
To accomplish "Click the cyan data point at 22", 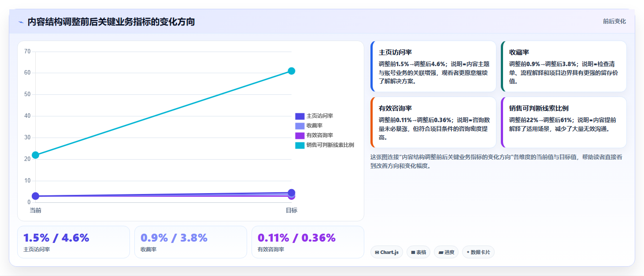I will 36,155.
